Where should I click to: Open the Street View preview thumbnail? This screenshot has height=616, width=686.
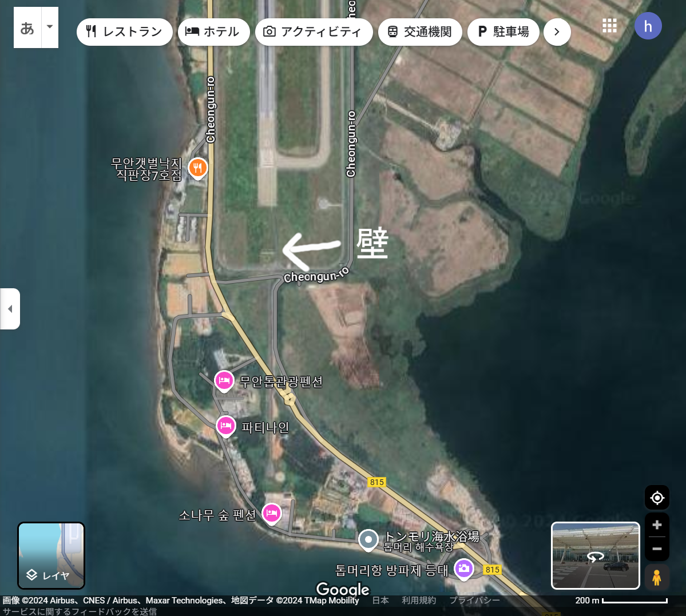coord(596,555)
